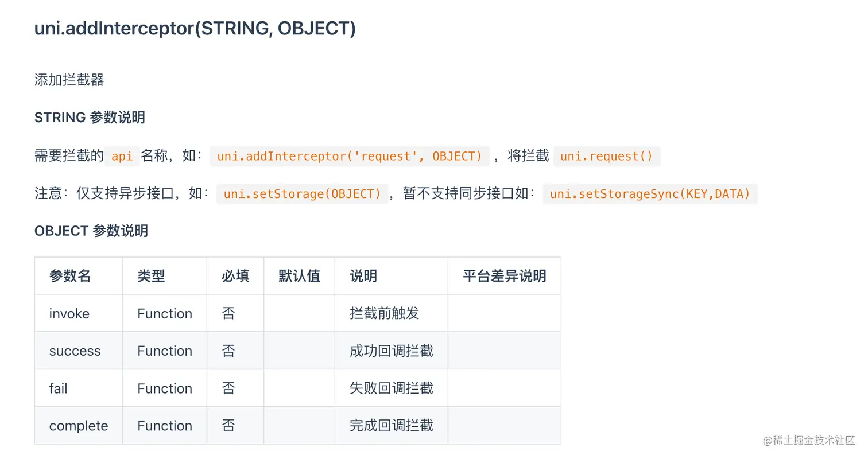Click the '完成回调拦截' description cell
This screenshot has width=868, height=459.
(x=392, y=426)
